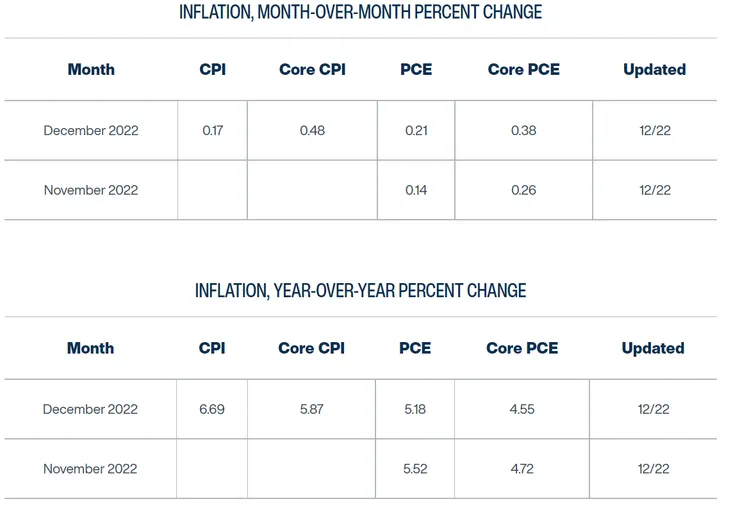Viewport: 740px width, 506px height.
Task: Select the 0.48 Core CPI value
Action: point(312,130)
